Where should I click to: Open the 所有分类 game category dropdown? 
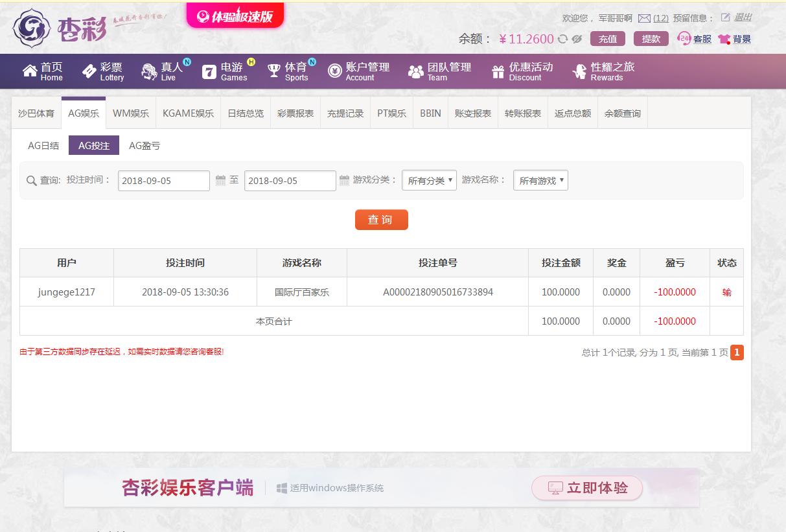click(429, 180)
